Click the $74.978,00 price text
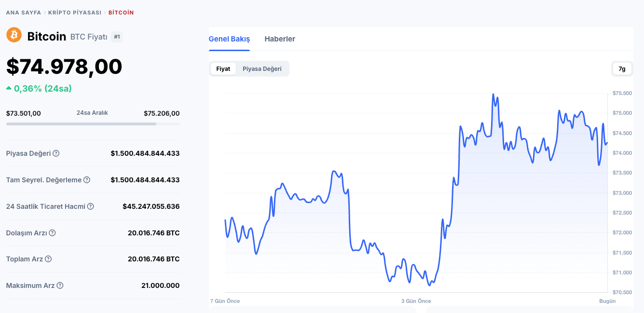The width and height of the screenshot is (644, 313). pyautogui.click(x=64, y=67)
